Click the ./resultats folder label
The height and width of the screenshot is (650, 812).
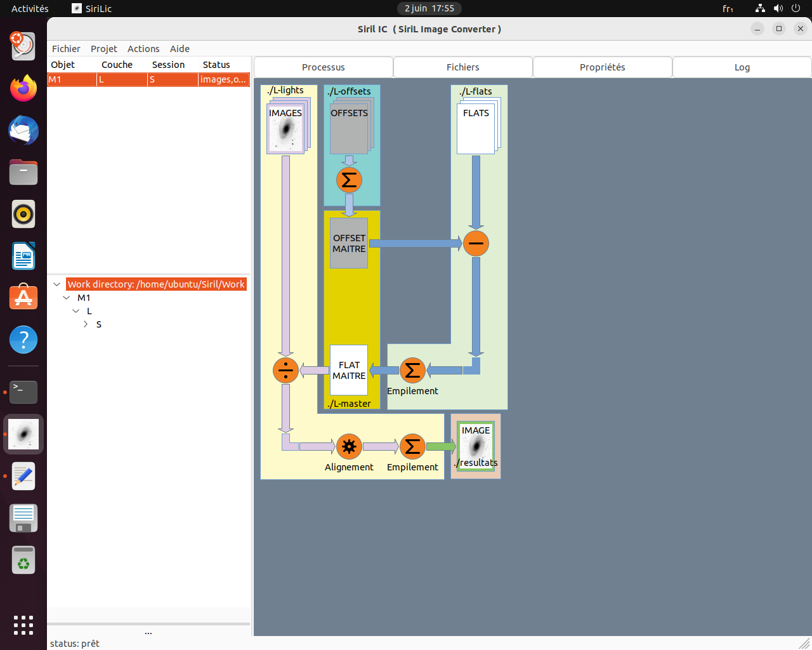coord(476,463)
